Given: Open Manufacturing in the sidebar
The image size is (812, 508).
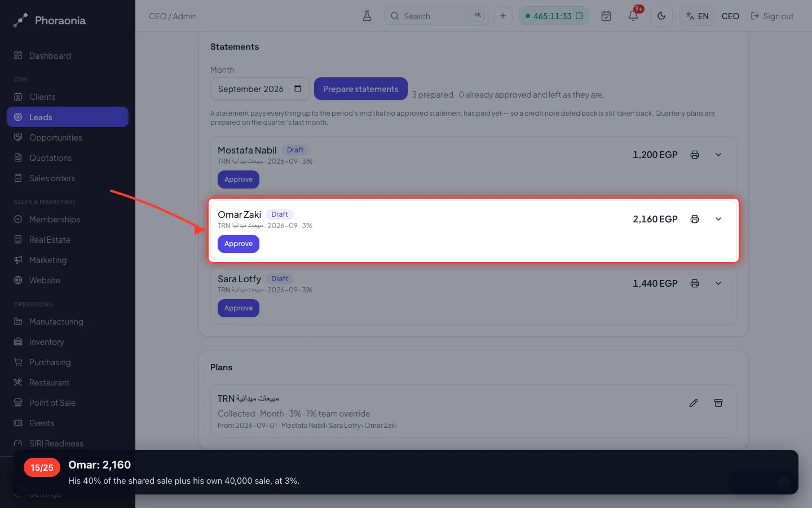Looking at the screenshot, I should (x=68, y=322).
